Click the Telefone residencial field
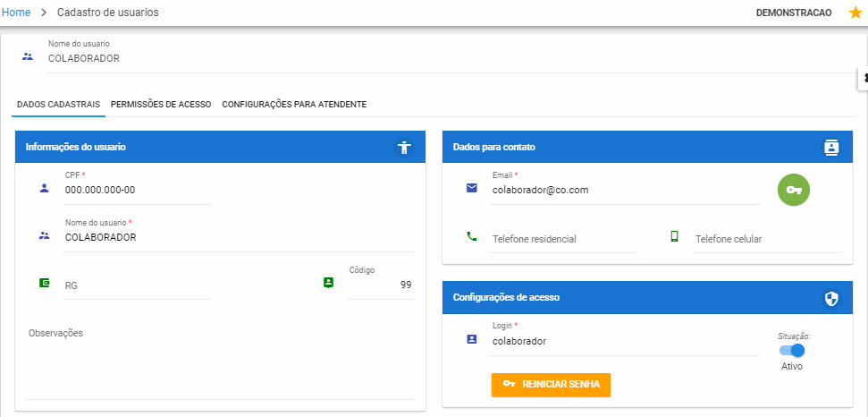The width and height of the screenshot is (868, 417). (x=565, y=239)
